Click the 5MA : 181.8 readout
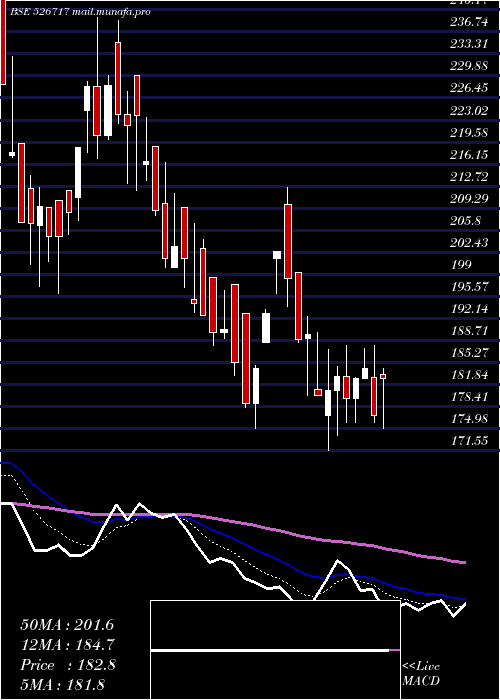 62,684
